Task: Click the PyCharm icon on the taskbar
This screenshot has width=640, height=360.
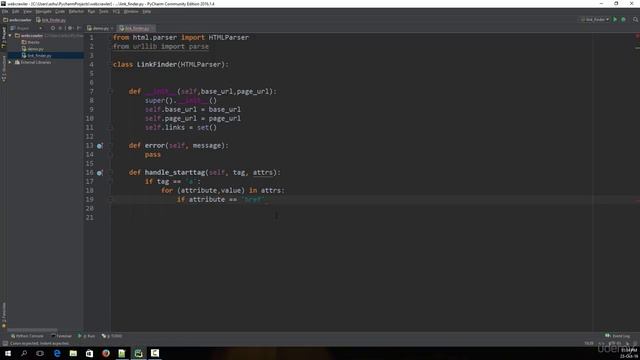Action: click(x=138, y=353)
